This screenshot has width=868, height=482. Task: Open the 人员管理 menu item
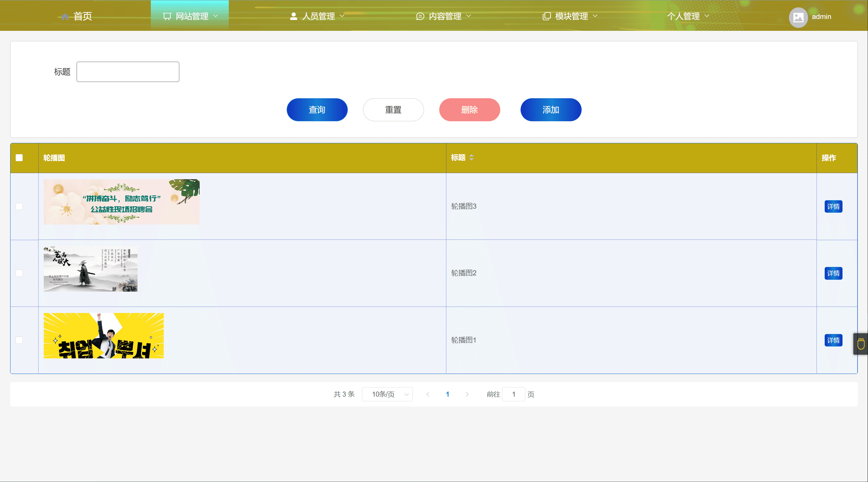(x=318, y=16)
